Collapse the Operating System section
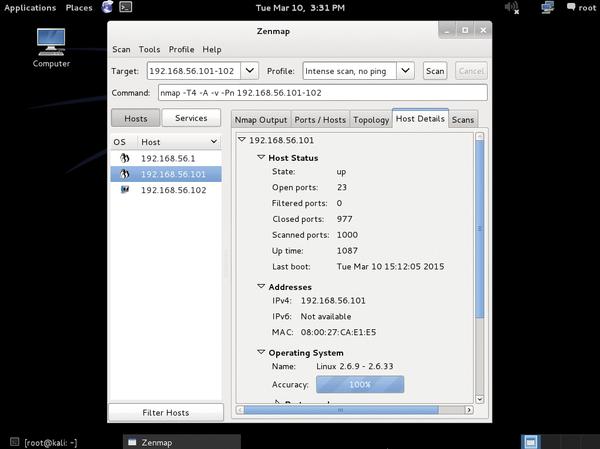The image size is (600, 449). click(261, 352)
